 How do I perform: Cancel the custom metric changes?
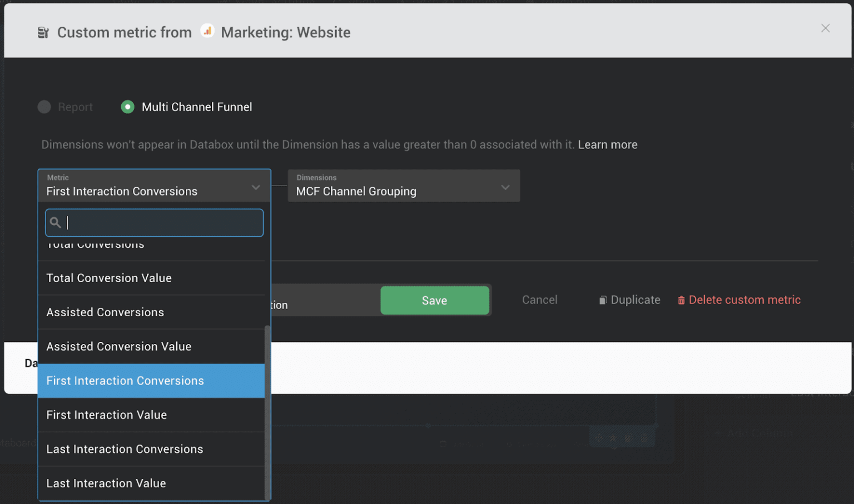click(539, 300)
